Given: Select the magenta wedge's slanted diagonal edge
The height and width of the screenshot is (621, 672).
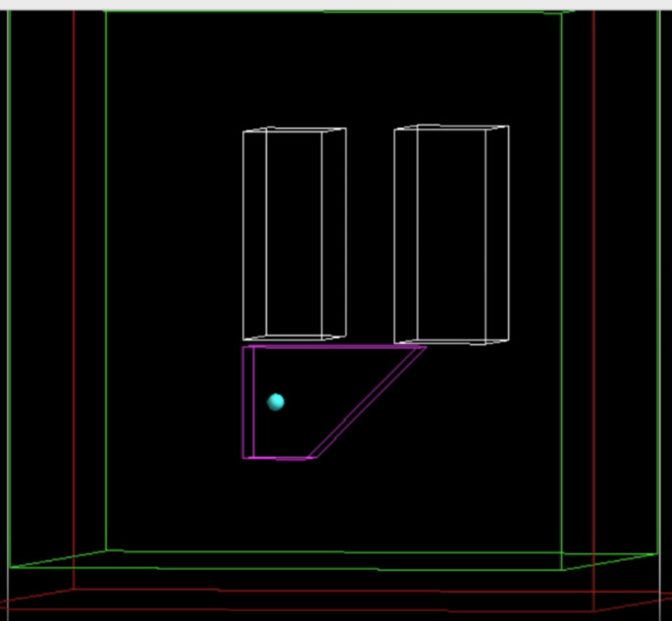Looking at the screenshot, I should (368, 402).
